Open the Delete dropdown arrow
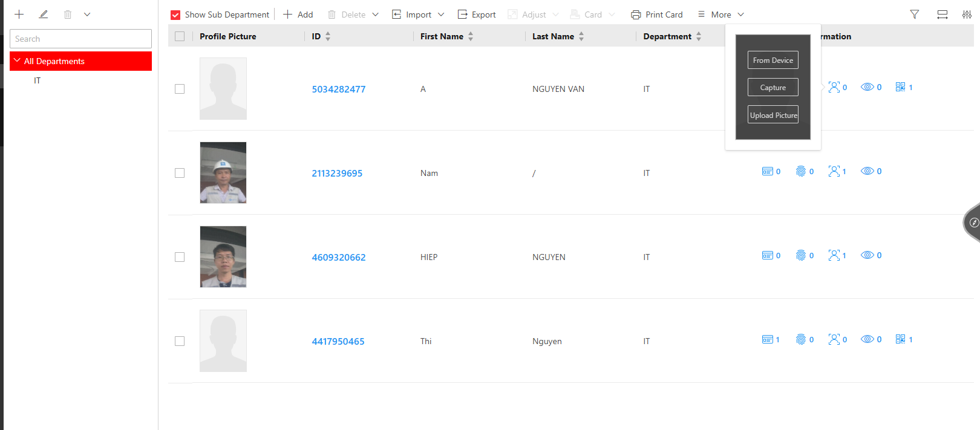980x430 pixels. pyautogui.click(x=375, y=15)
